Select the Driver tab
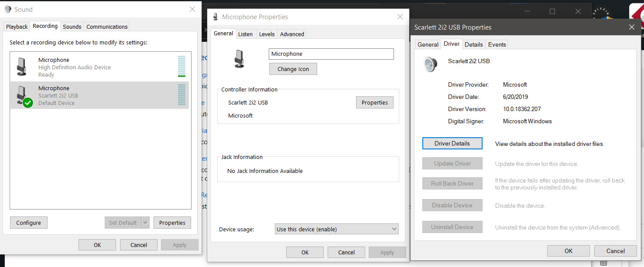The height and width of the screenshot is (267, 644). (452, 44)
